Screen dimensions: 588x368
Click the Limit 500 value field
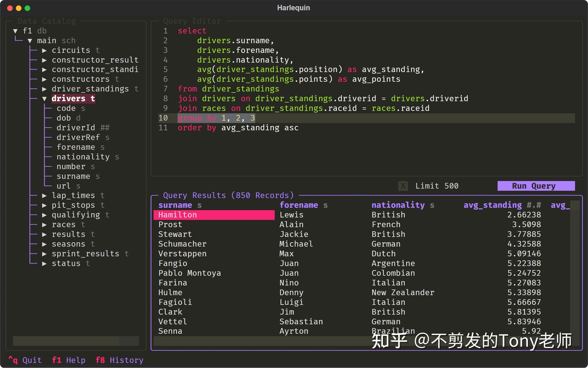pyautogui.click(x=437, y=186)
